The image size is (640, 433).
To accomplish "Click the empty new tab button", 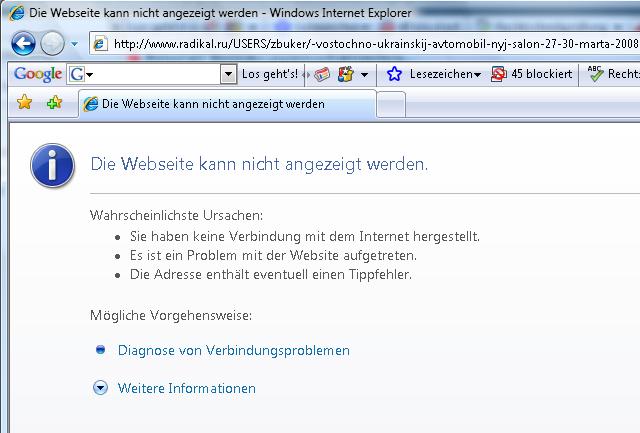I will [x=391, y=104].
